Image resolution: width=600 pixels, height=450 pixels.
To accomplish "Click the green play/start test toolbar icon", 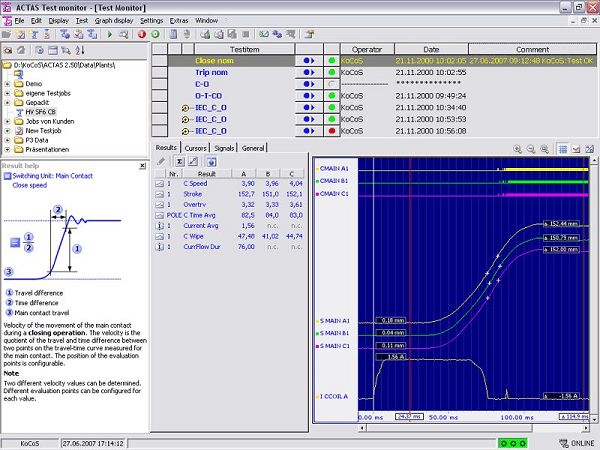I will coord(109,34).
